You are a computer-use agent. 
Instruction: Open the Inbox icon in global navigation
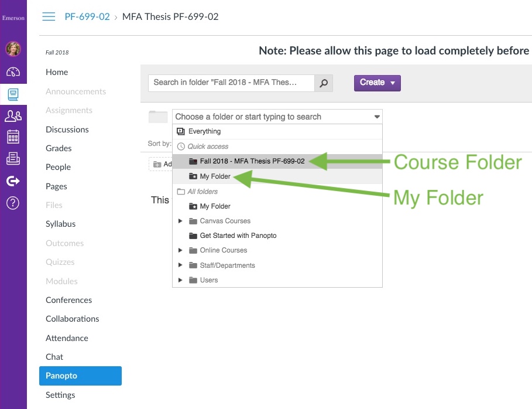(x=13, y=159)
